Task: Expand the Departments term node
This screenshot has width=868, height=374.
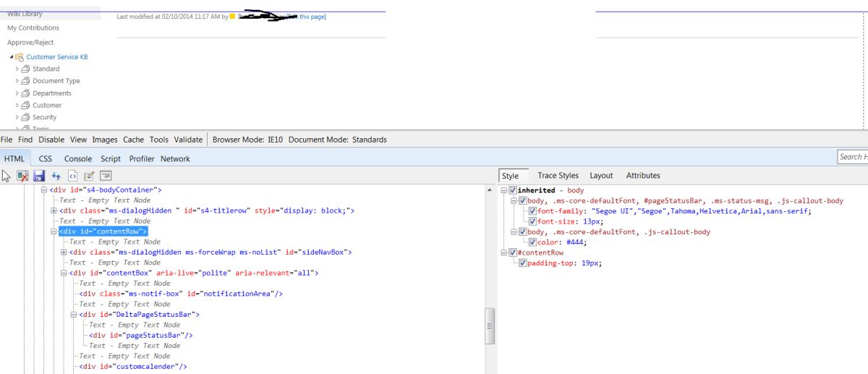Action: 17,93
